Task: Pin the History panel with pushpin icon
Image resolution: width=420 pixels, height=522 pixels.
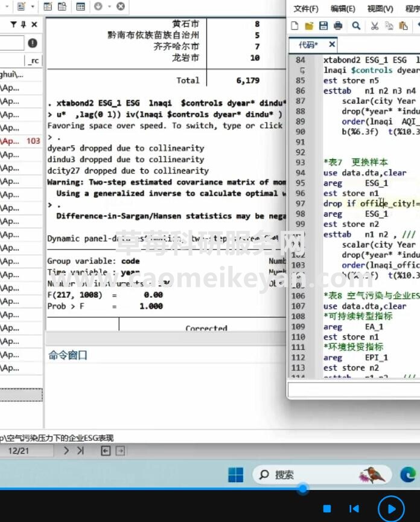Action: point(24,24)
